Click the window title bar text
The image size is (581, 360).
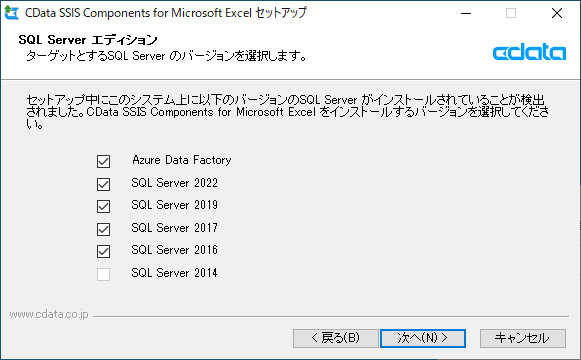point(166,13)
